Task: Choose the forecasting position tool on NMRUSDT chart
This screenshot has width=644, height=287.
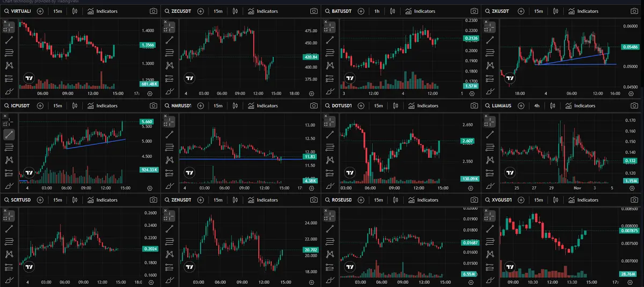Action: [170, 173]
